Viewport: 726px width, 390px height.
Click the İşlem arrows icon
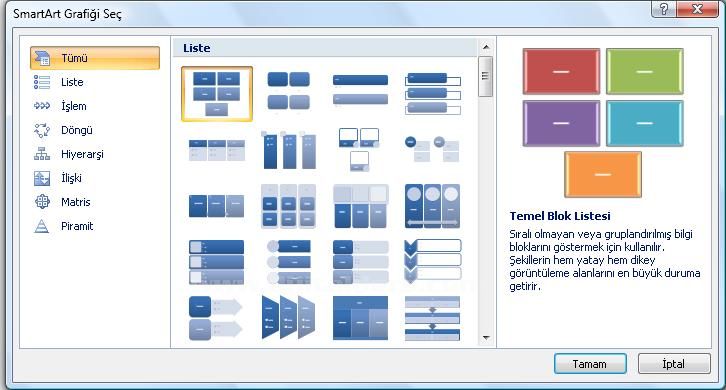pyautogui.click(x=42, y=106)
